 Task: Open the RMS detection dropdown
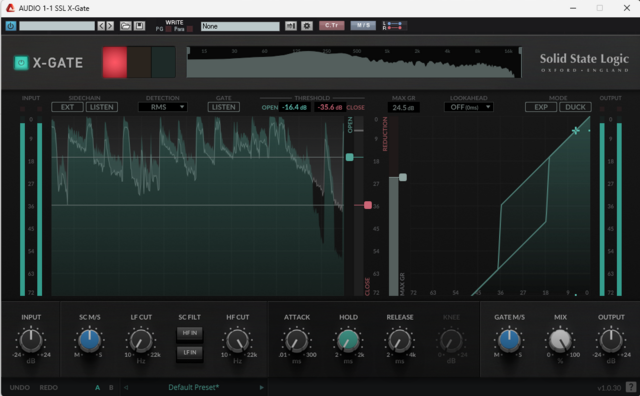tap(162, 107)
